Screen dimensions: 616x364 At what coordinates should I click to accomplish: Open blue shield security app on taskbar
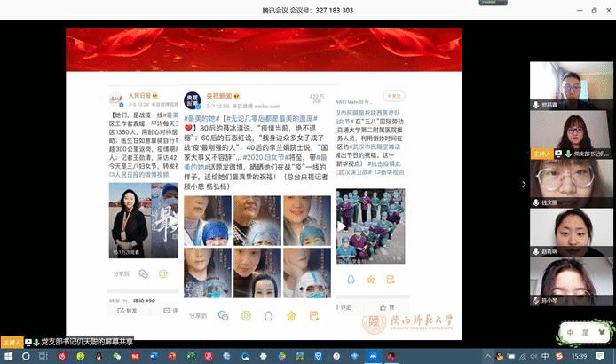coord(318,356)
